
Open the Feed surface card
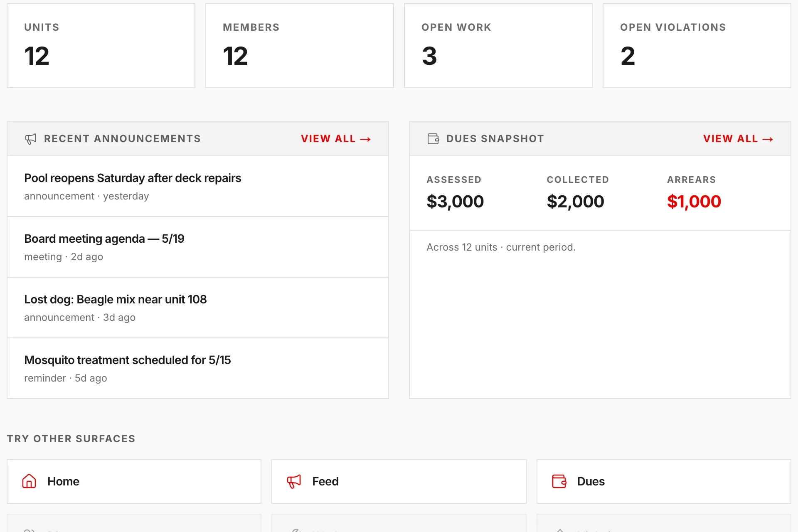[399, 481]
